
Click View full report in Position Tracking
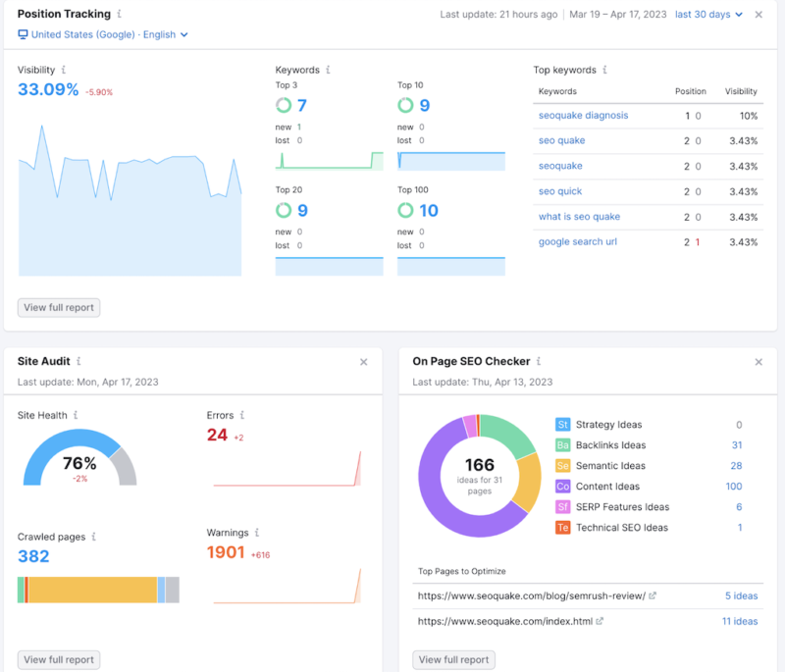[x=59, y=308]
